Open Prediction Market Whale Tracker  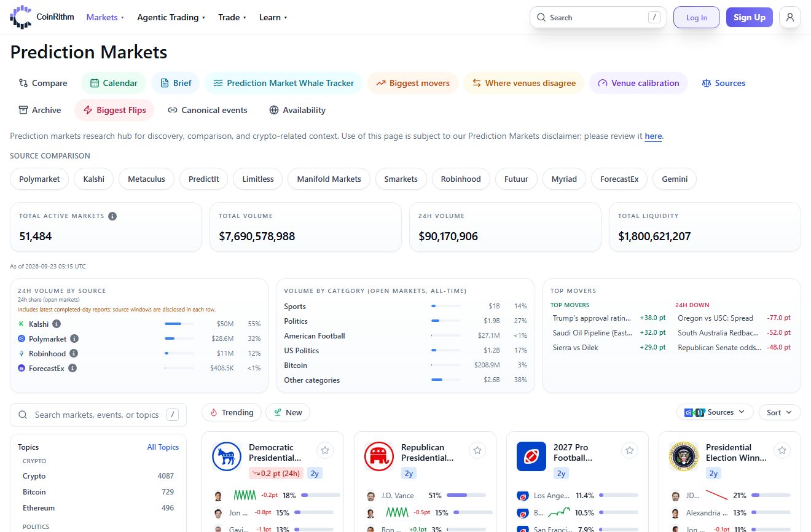283,83
